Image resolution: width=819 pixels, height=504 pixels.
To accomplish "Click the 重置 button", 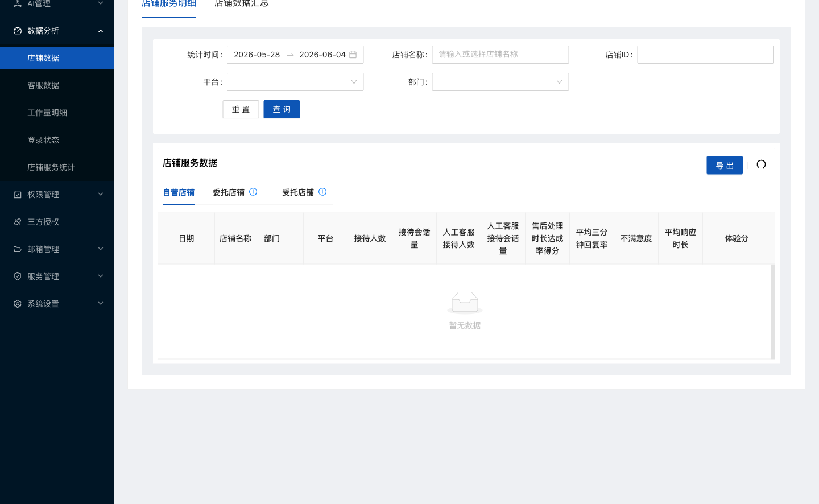I will pyautogui.click(x=241, y=109).
